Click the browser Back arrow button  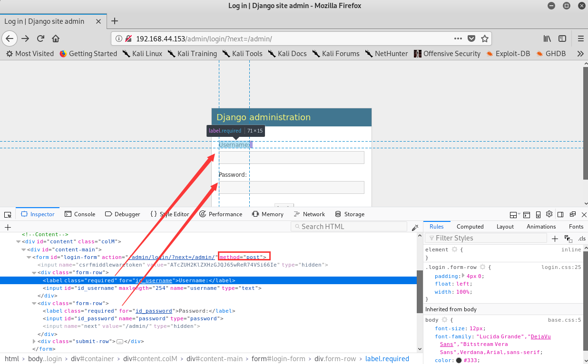(10, 38)
